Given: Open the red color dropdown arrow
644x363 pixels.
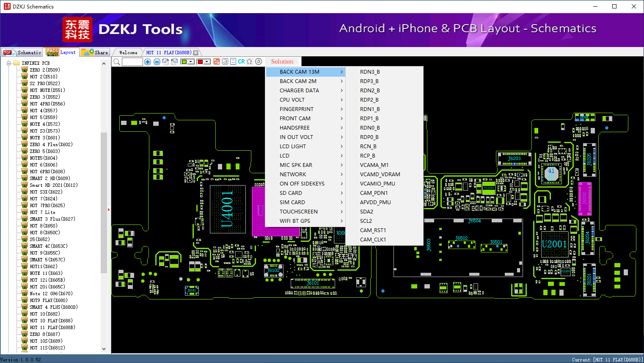Looking at the screenshot, I should (207, 62).
